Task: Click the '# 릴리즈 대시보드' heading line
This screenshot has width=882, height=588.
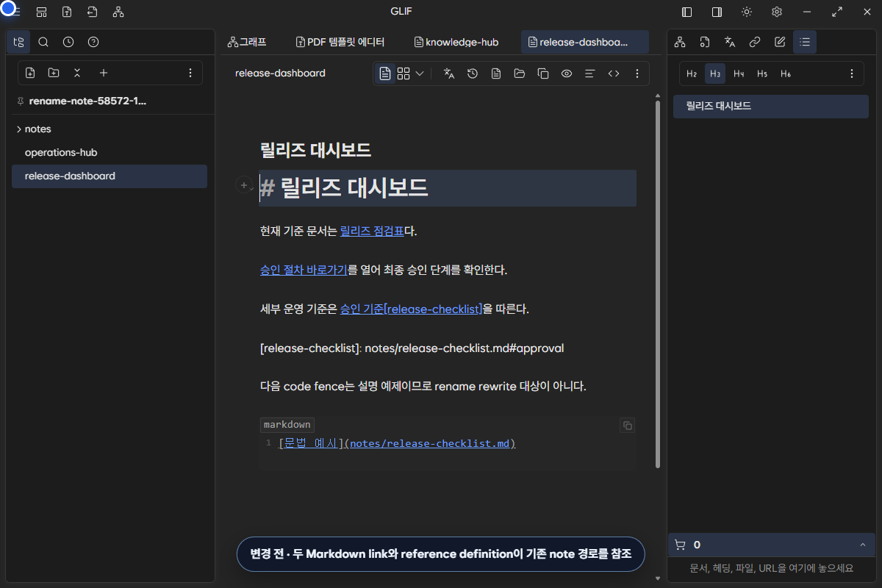Action: pos(448,188)
